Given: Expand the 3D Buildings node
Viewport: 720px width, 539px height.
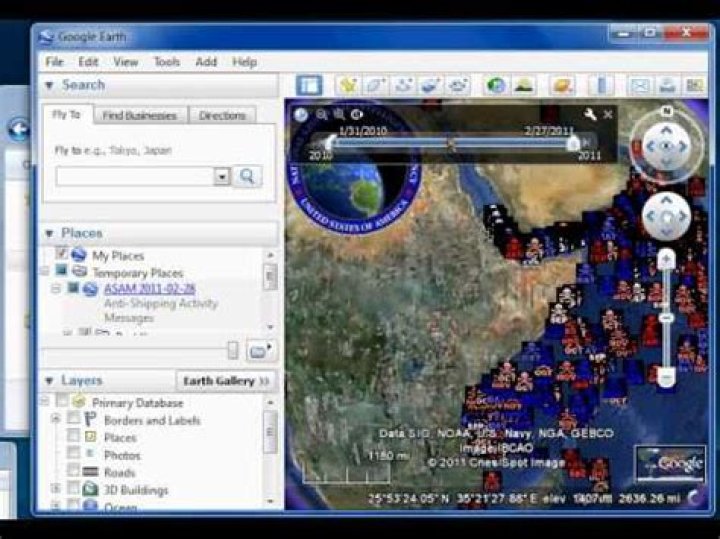Looking at the screenshot, I should (56, 488).
